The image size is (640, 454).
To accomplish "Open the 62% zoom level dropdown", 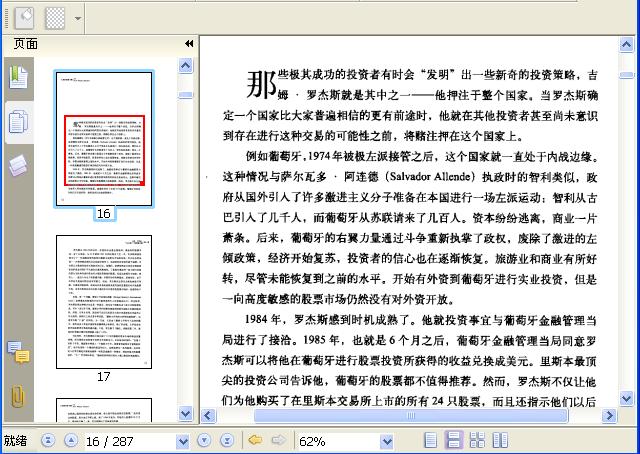I will pos(387,441).
